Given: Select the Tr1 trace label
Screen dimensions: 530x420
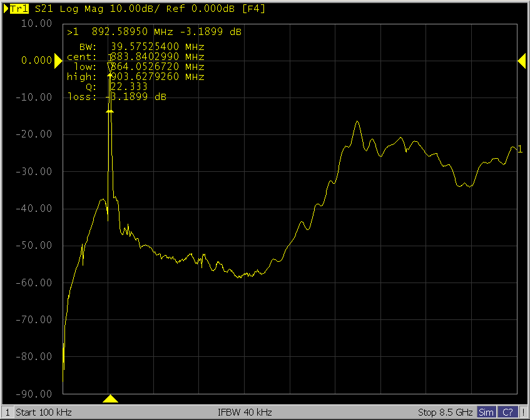Looking at the screenshot, I should tap(19, 9).
